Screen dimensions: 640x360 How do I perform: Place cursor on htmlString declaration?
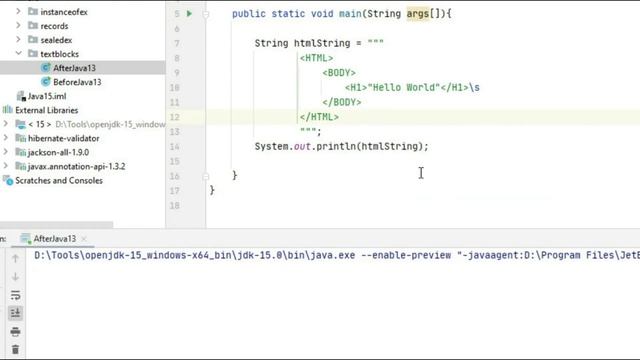[x=322, y=43]
